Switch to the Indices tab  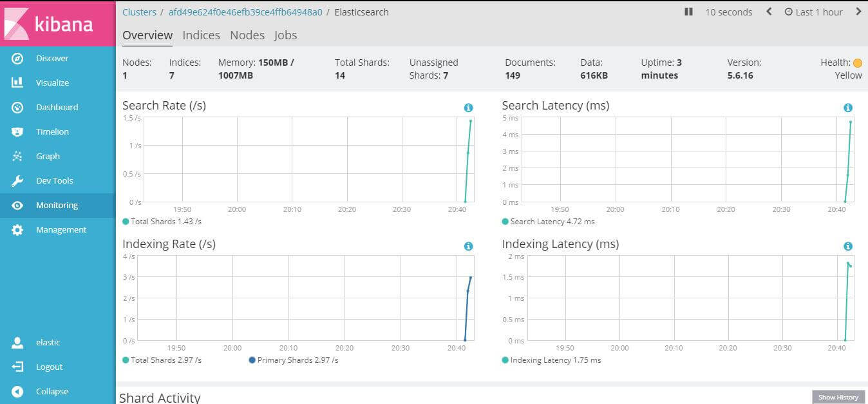click(201, 35)
